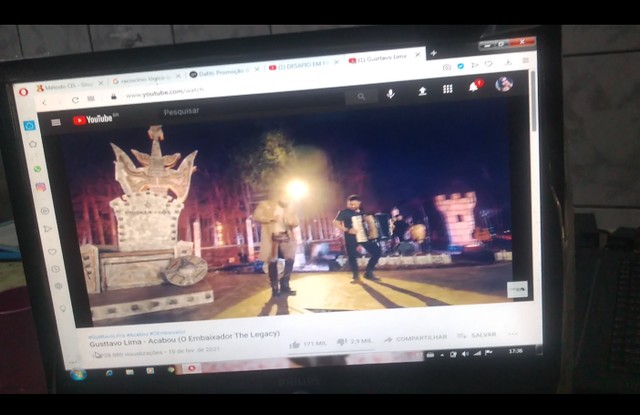Switch to the Dafiti Promoção tab
Viewport: 640px width, 415px height.
point(220,72)
